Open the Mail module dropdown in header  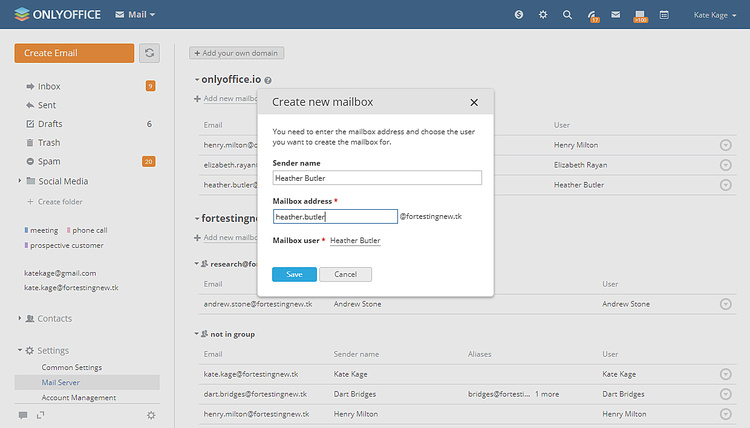[135, 15]
